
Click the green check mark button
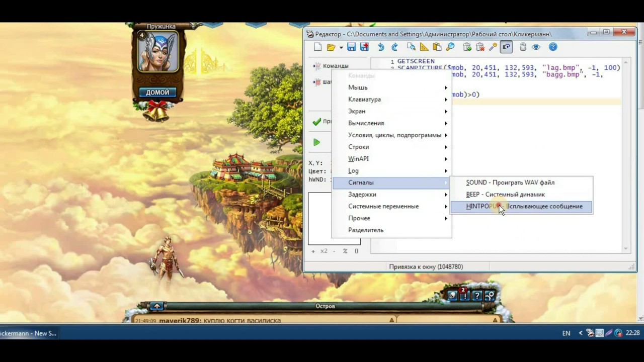[x=316, y=122]
